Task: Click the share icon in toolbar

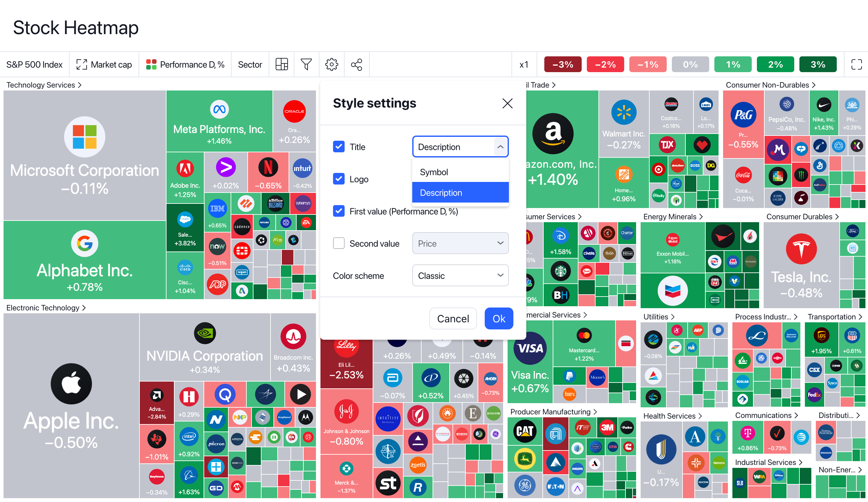Action: click(356, 64)
